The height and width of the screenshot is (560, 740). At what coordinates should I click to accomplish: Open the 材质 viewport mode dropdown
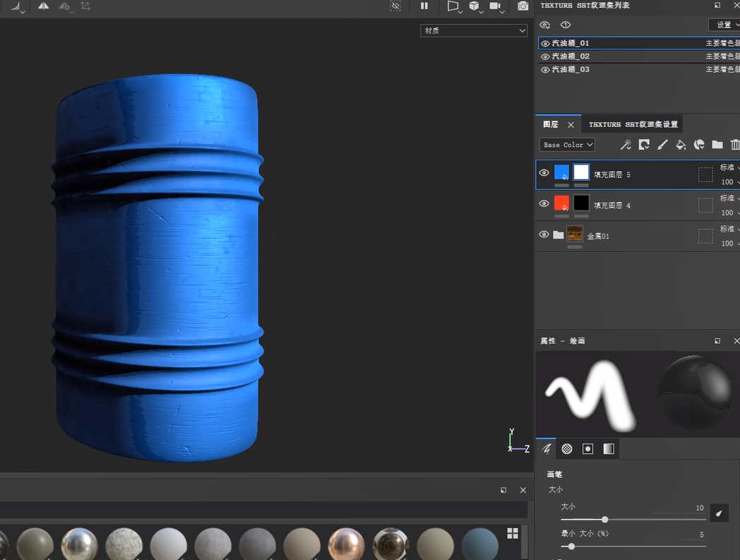point(474,30)
